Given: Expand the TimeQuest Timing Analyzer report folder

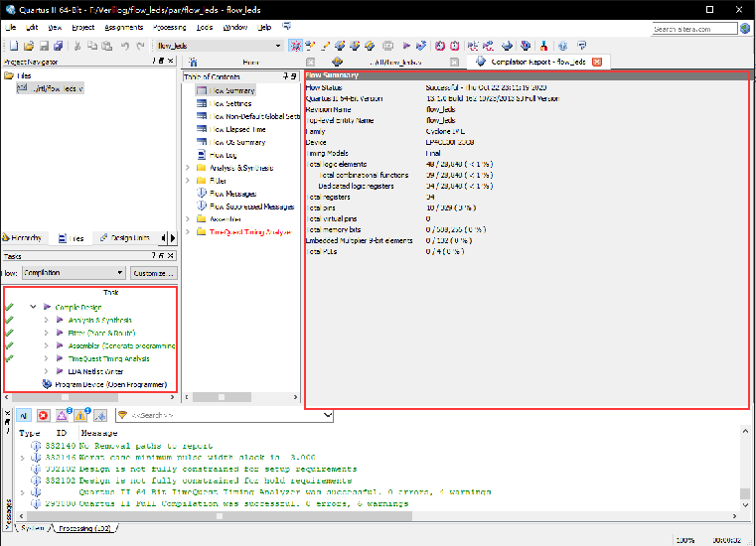Looking at the screenshot, I should pos(188,231).
